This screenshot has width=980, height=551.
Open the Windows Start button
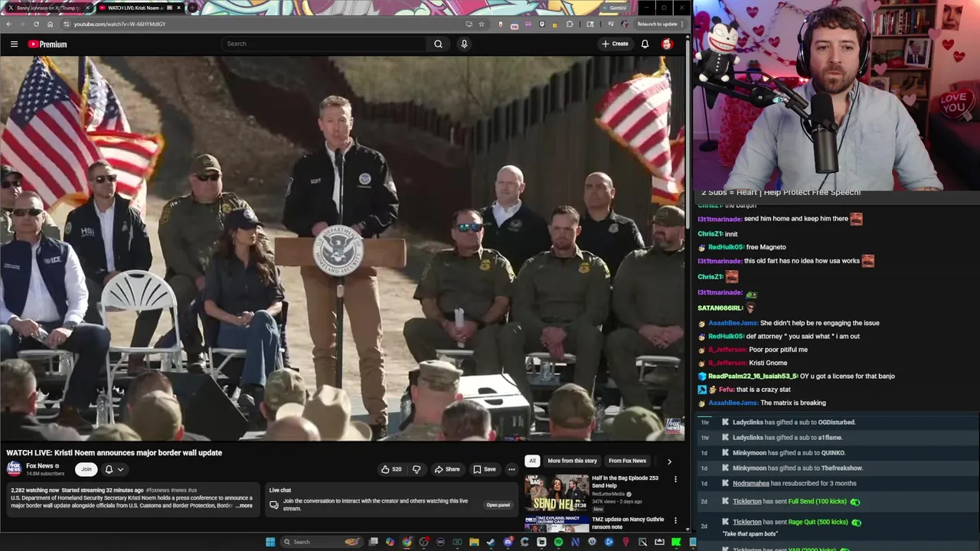coord(269,542)
